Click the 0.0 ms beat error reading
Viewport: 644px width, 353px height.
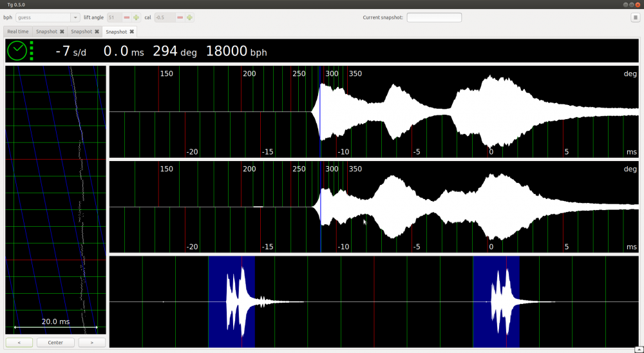(124, 52)
